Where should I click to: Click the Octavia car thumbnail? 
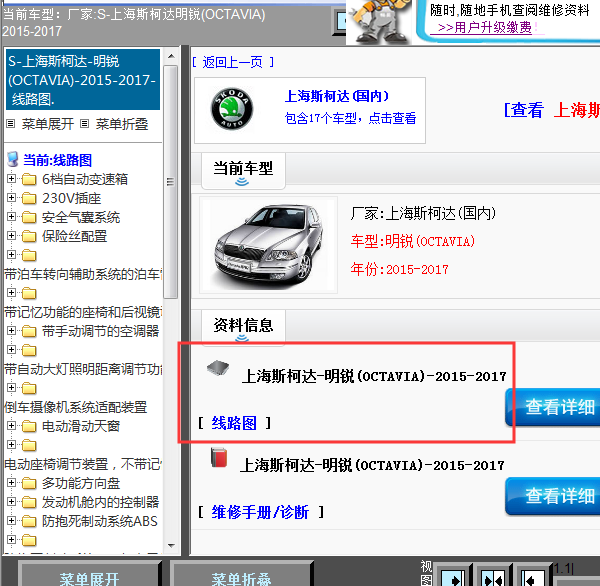tap(268, 245)
